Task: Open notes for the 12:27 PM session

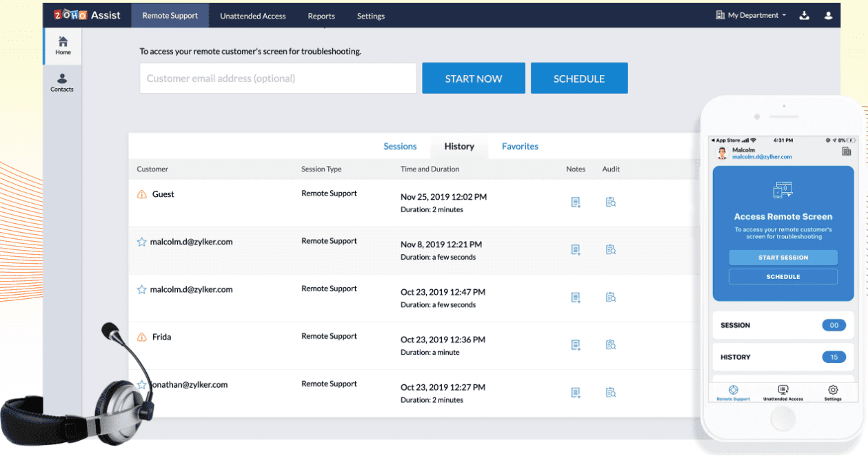Action: tap(576, 392)
